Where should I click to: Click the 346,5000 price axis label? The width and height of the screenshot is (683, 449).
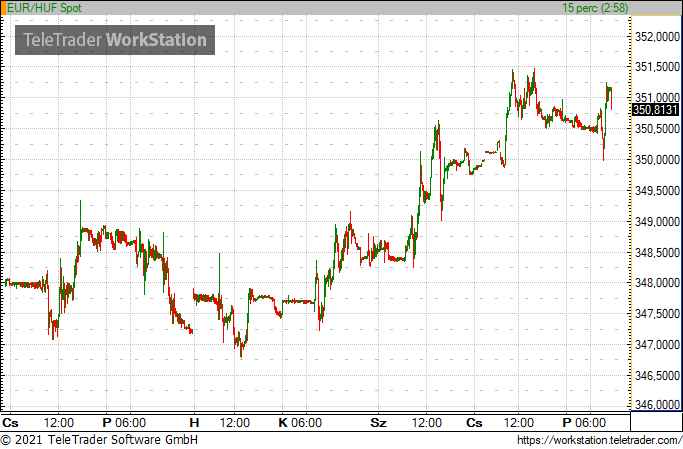pos(657,375)
